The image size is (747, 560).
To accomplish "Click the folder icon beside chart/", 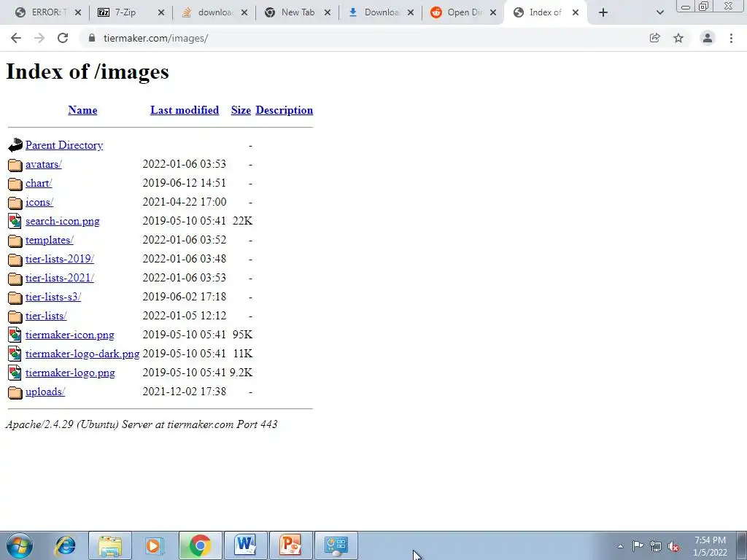I will pos(15,184).
